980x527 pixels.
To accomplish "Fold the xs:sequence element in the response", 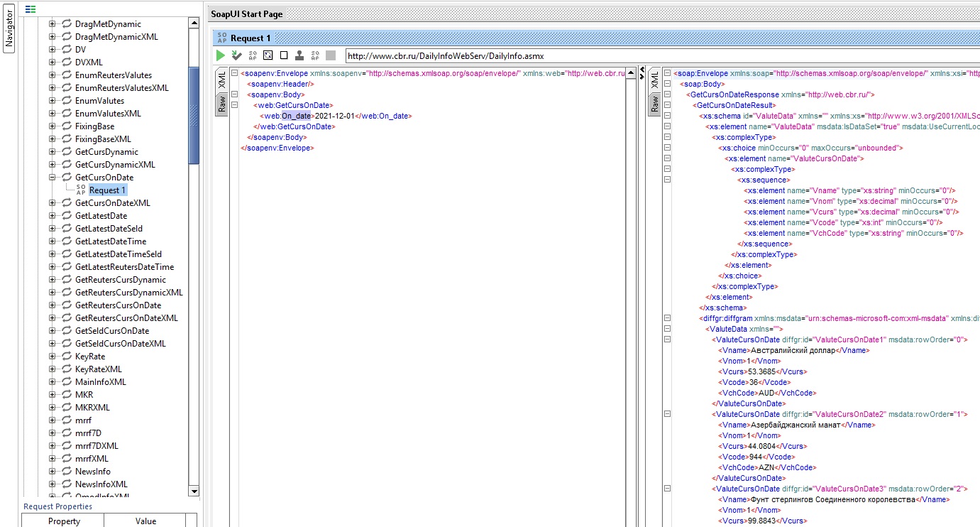I will (667, 180).
